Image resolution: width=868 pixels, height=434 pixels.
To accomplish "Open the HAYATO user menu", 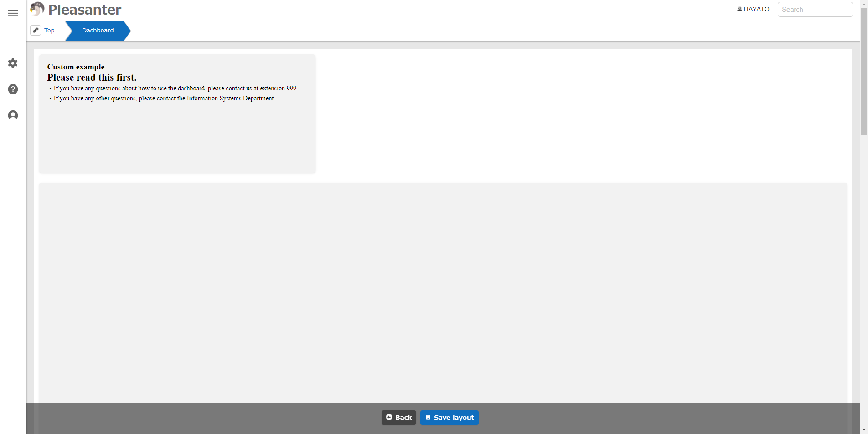I will (x=753, y=9).
